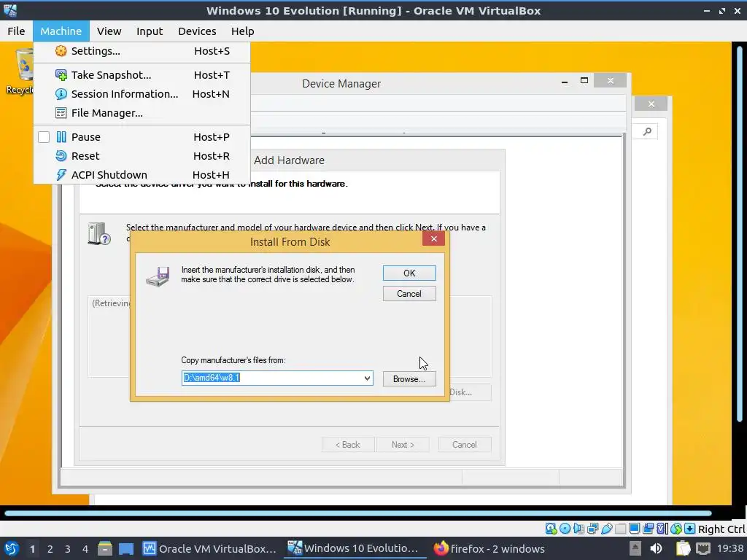Click the removable media eject tray icon
The width and height of the screenshot is (747, 560).
click(x=635, y=549)
